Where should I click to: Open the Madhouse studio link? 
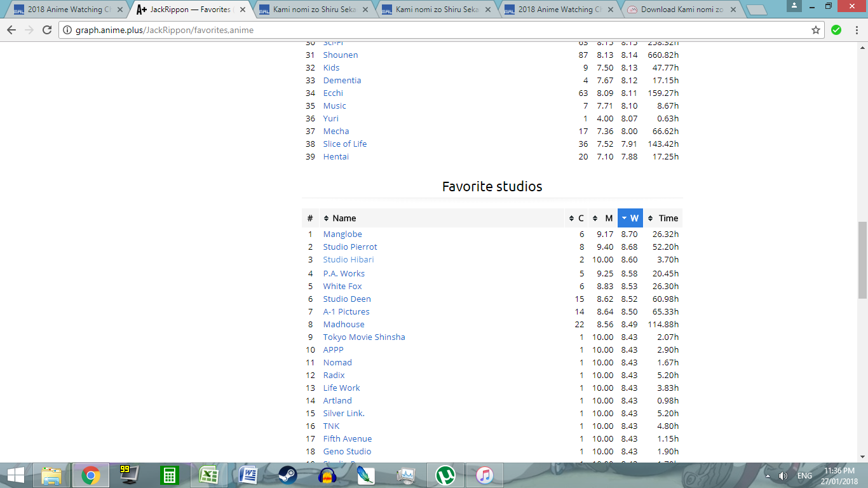pyautogui.click(x=344, y=324)
